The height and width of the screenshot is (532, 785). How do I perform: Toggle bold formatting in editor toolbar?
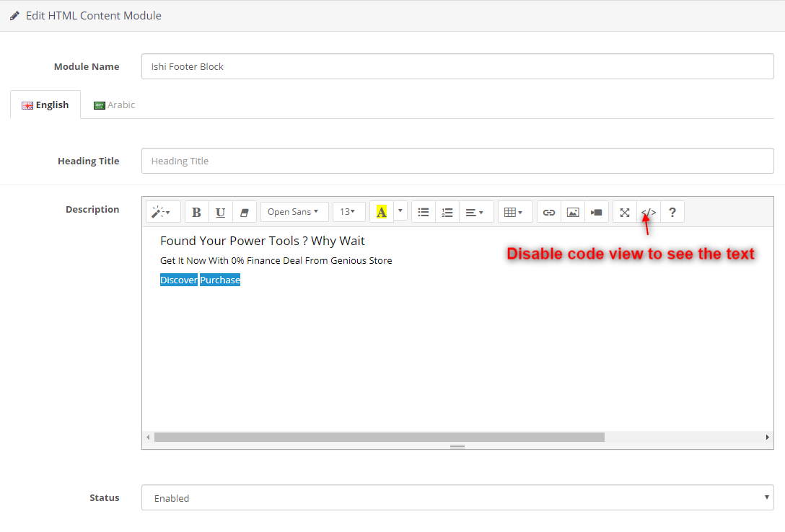coord(197,212)
